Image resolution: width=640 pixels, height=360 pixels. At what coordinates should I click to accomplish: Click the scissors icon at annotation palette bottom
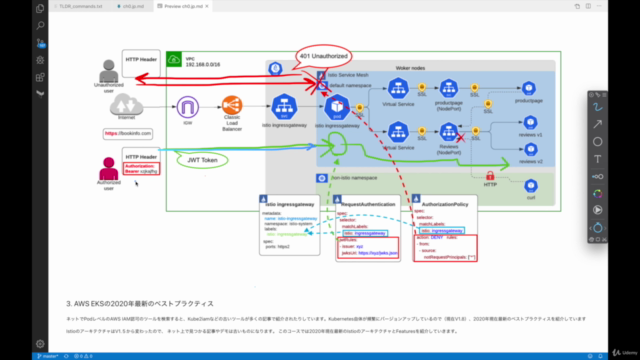click(604, 240)
